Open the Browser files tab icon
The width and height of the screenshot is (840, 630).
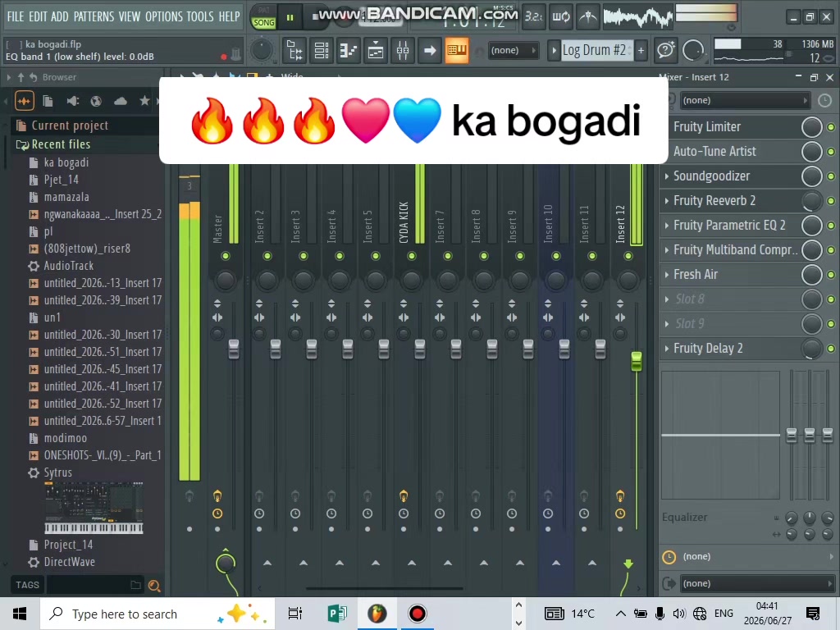(x=48, y=101)
